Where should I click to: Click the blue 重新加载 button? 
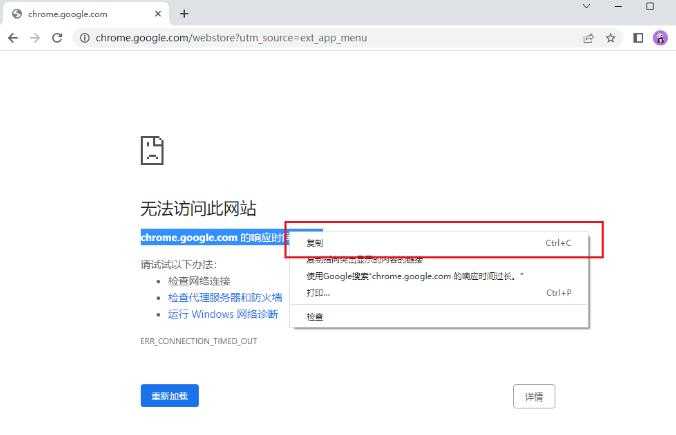click(169, 395)
